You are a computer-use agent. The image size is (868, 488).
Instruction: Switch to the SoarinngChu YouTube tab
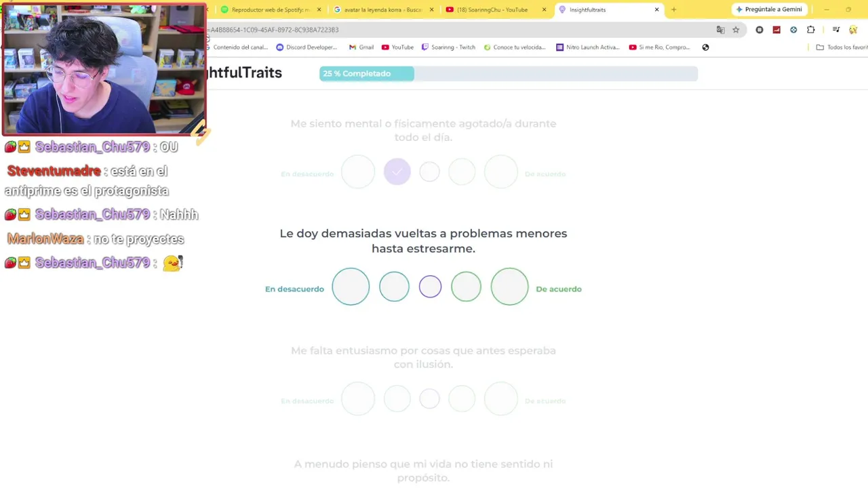[495, 9]
